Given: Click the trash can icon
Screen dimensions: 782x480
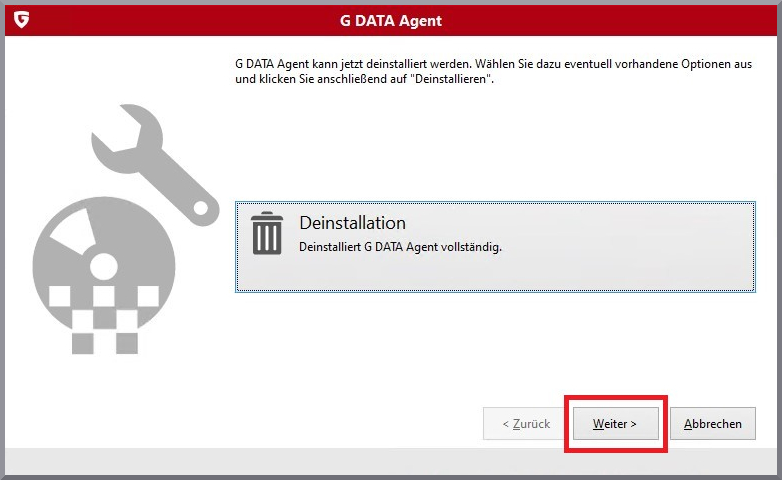Looking at the screenshot, I should tap(267, 233).
